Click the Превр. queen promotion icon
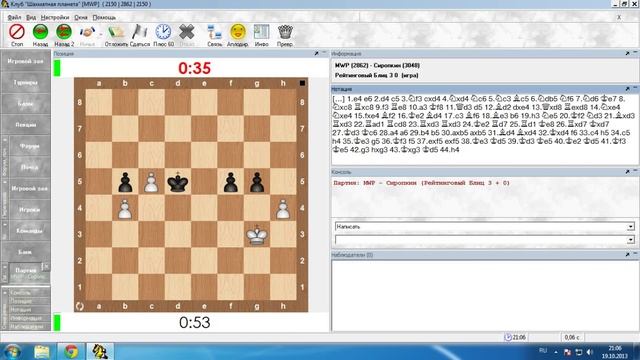640x360 pixels. point(285,32)
